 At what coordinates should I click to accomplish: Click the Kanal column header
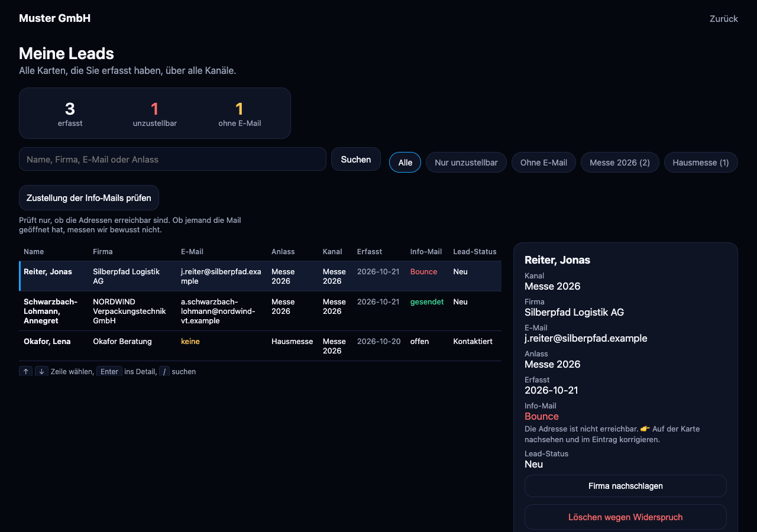(x=332, y=252)
